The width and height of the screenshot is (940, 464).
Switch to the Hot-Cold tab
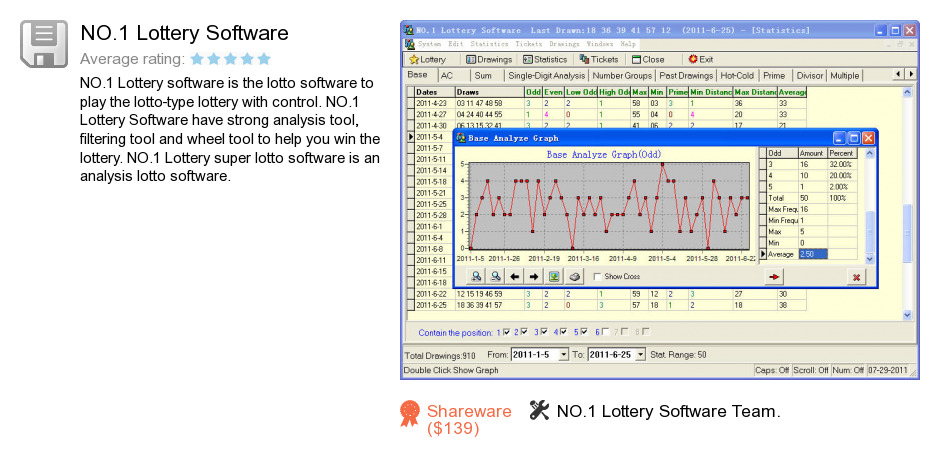coord(738,76)
